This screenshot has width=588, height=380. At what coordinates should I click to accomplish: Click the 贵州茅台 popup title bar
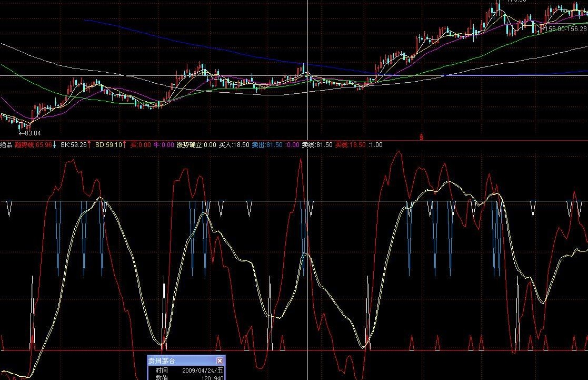click(186, 361)
